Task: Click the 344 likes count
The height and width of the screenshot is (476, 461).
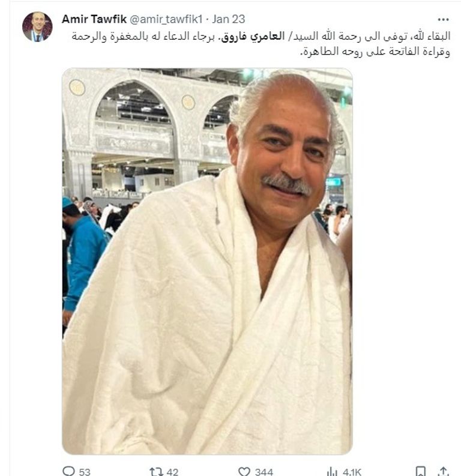Action: coord(264,472)
